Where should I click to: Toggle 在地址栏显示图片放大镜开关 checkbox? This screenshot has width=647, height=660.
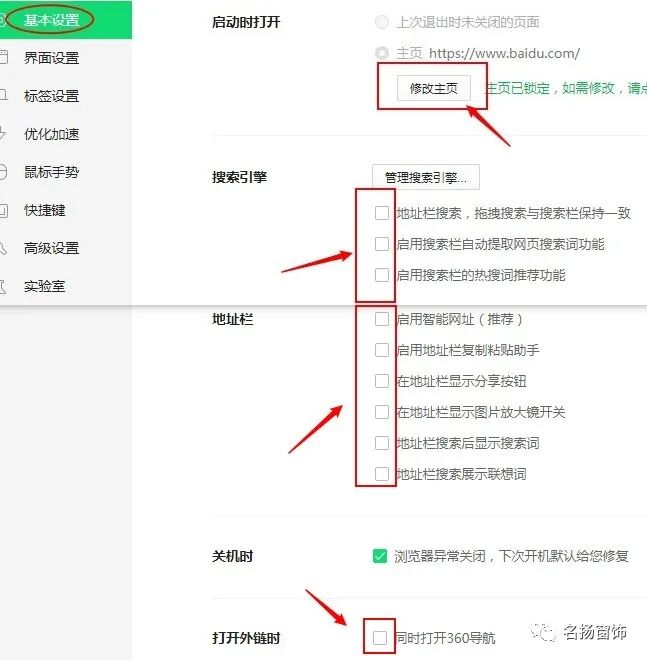click(x=382, y=412)
